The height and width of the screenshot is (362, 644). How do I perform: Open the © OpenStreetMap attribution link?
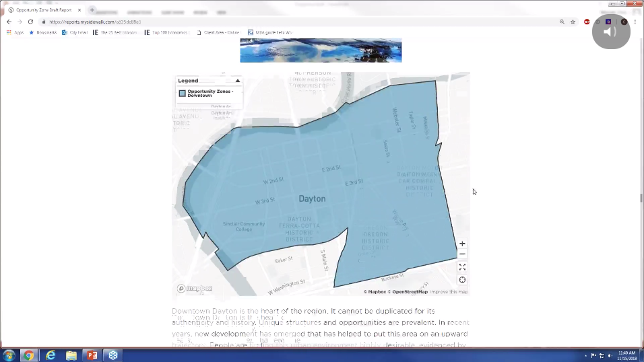tap(408, 292)
